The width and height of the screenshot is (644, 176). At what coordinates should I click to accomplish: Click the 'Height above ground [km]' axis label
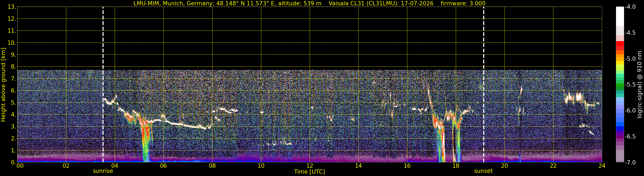click(3, 85)
